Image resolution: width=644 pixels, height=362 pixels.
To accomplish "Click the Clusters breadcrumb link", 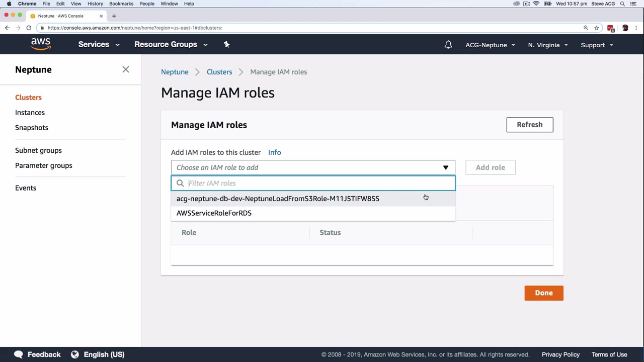I will 219,72.
